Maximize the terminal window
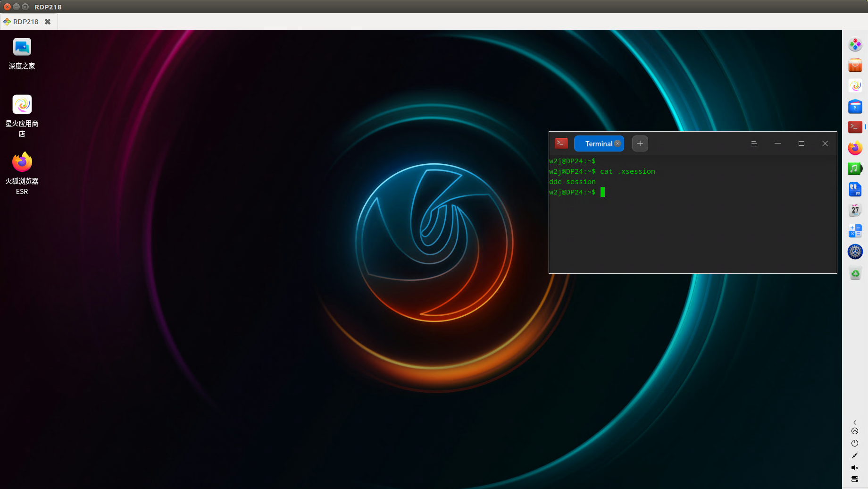 click(x=801, y=143)
